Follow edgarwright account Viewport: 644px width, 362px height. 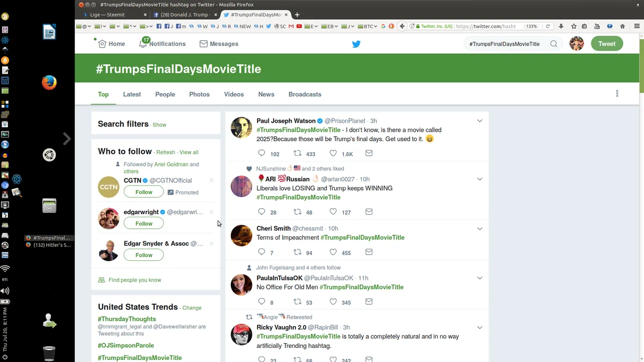(x=143, y=223)
